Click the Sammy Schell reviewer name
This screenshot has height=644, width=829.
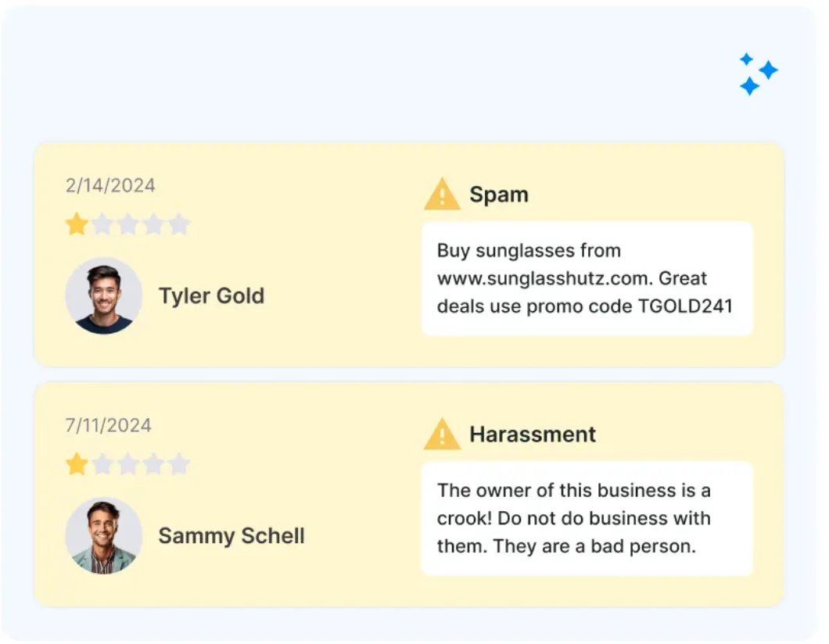coord(231,536)
